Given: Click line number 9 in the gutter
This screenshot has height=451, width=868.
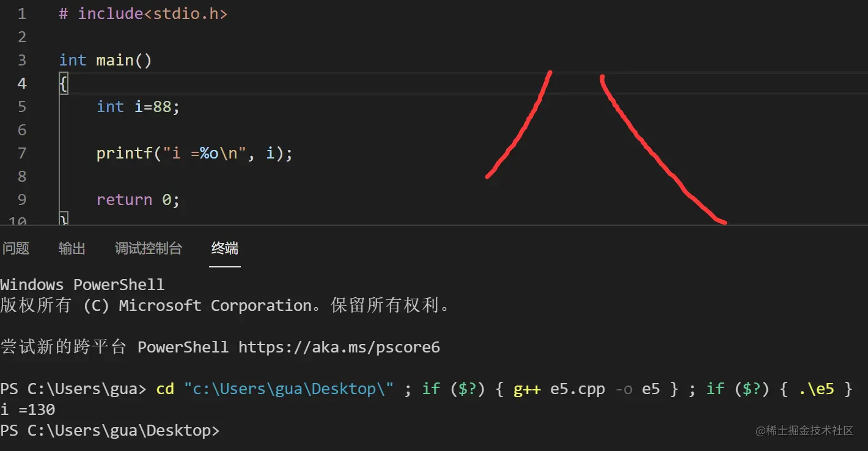Looking at the screenshot, I should [x=22, y=199].
